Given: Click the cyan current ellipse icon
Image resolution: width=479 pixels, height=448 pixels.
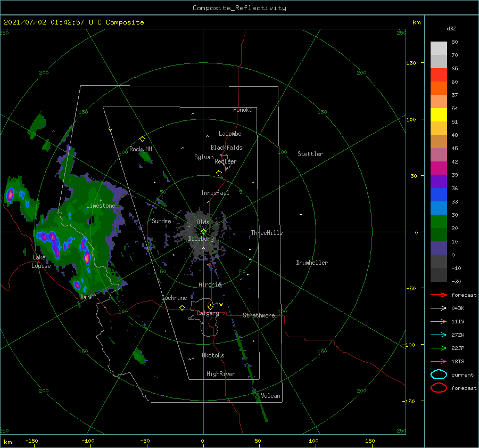Looking at the screenshot, I should 439,374.
